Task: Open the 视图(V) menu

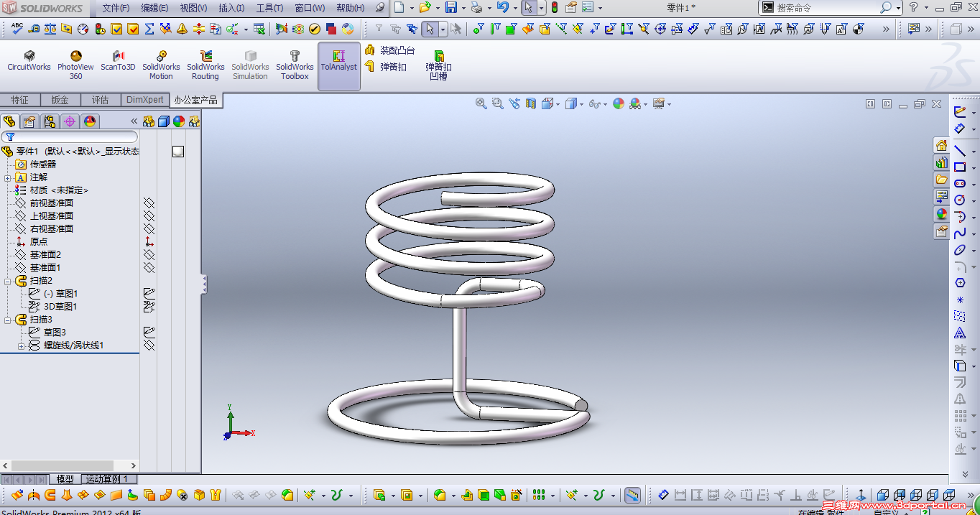Action: 193,8
